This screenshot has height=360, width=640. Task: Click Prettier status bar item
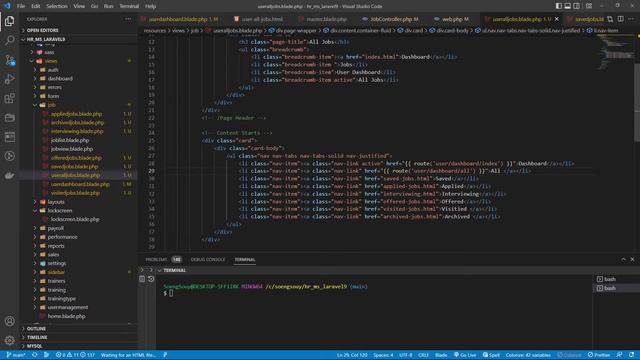pyautogui.click(x=599, y=355)
